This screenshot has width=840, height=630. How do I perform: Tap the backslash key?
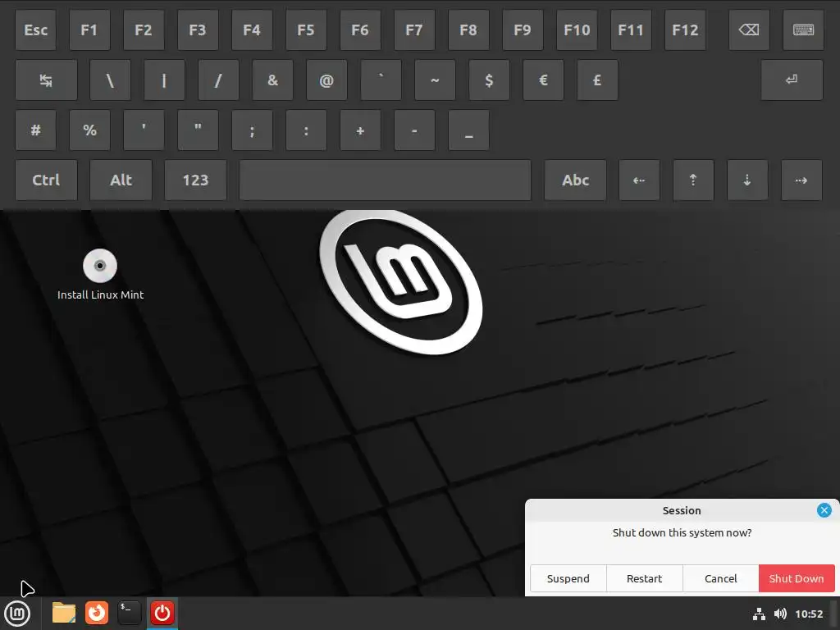click(x=111, y=80)
